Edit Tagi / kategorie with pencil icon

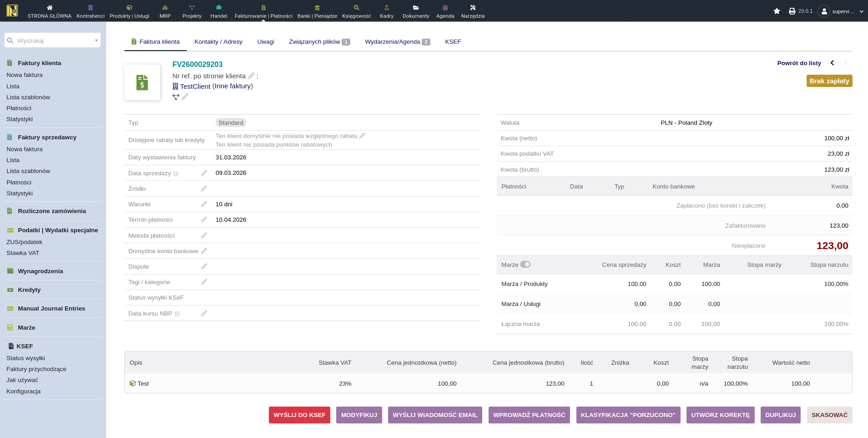click(204, 282)
